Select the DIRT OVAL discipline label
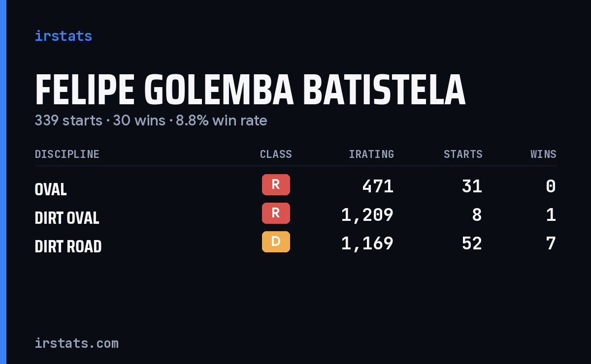 coord(67,218)
